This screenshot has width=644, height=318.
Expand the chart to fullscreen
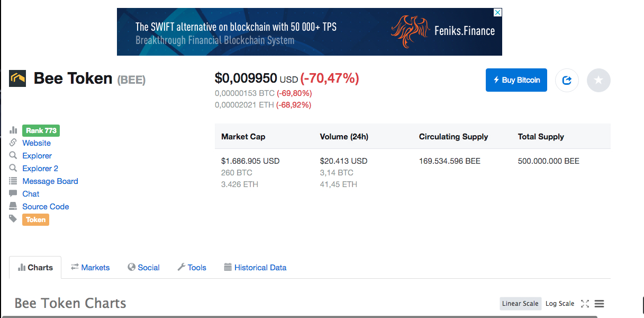click(585, 304)
